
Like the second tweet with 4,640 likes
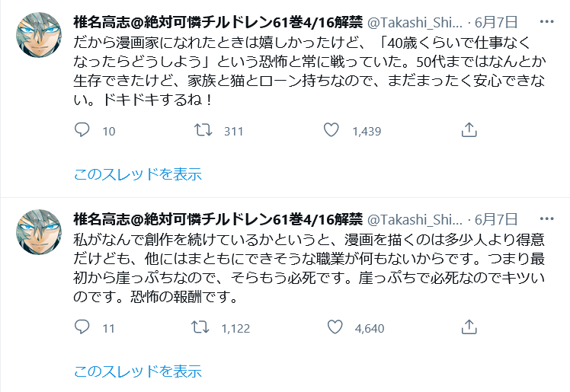click(335, 328)
